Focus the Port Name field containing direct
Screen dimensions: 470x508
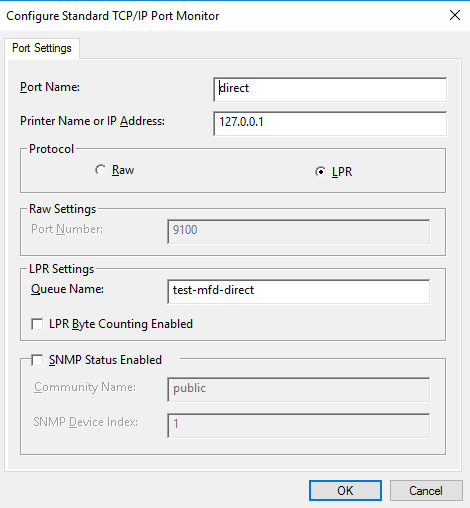330,90
